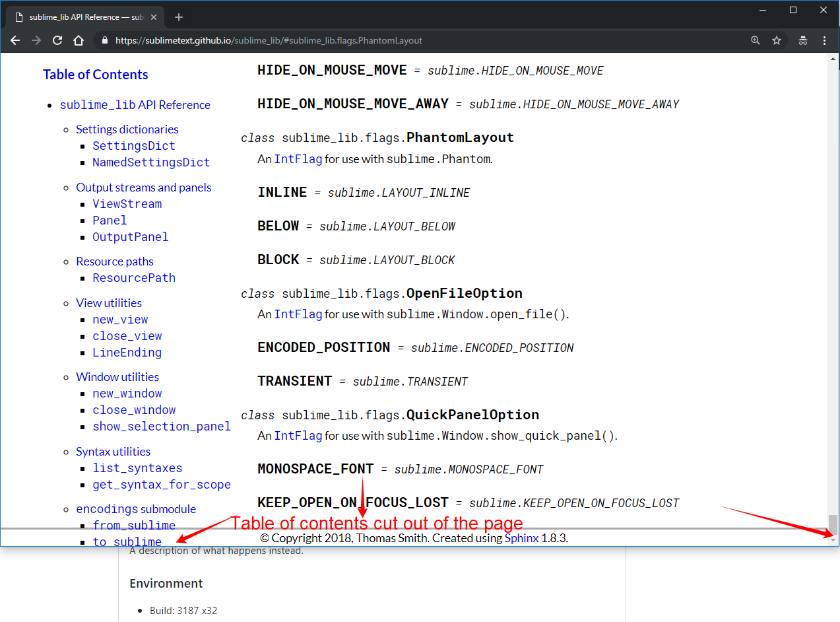Go forward with the browser forward arrow
Image resolution: width=840 pixels, height=622 pixels.
36,40
